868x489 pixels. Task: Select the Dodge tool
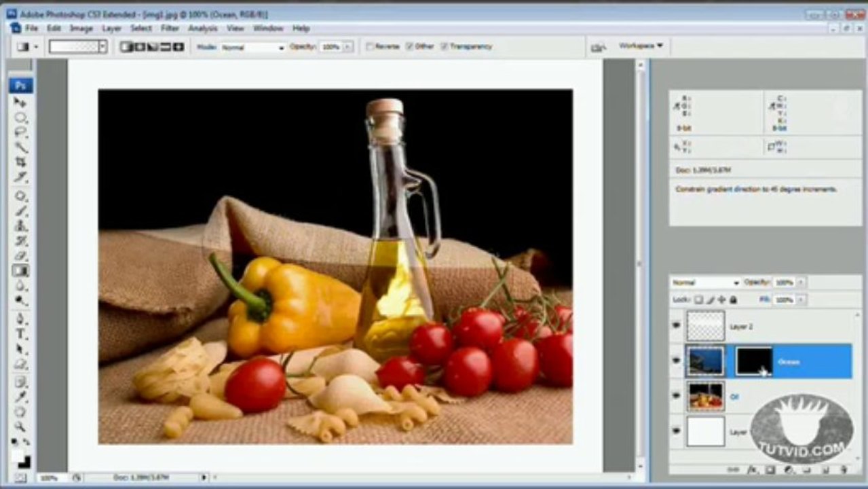(21, 300)
